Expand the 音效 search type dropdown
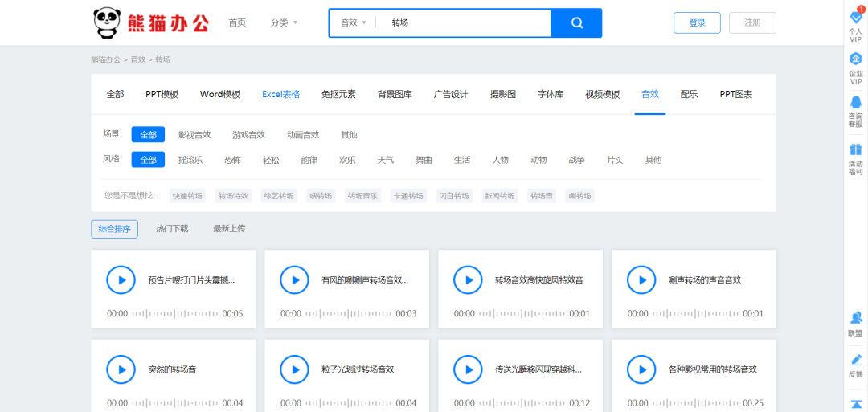The width and height of the screenshot is (868, 412). pos(353,22)
